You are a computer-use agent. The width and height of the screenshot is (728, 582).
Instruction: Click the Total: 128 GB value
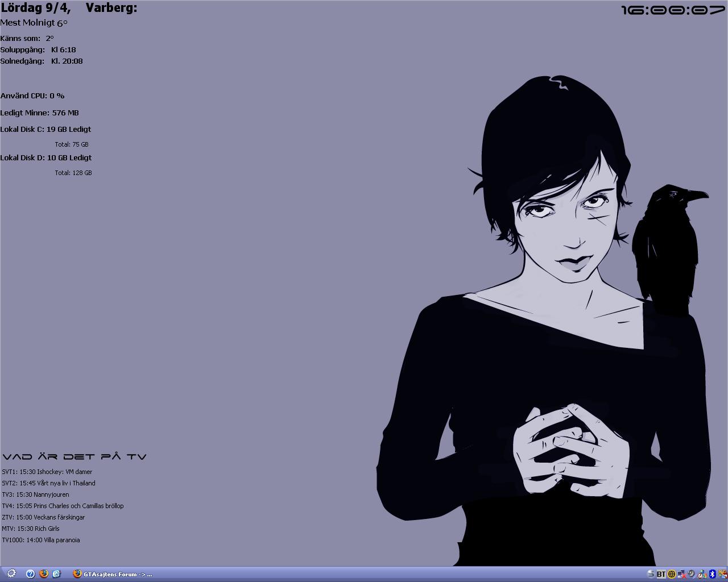point(73,173)
